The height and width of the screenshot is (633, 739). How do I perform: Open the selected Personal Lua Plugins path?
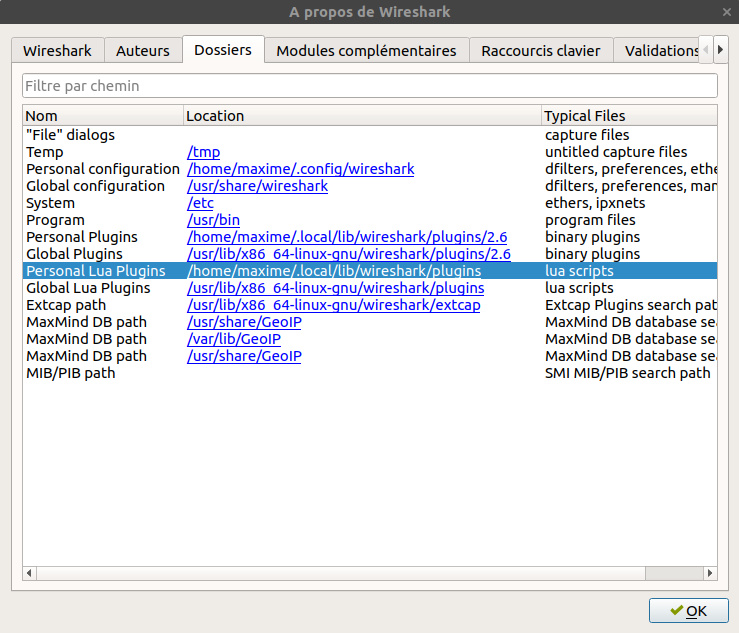(334, 271)
